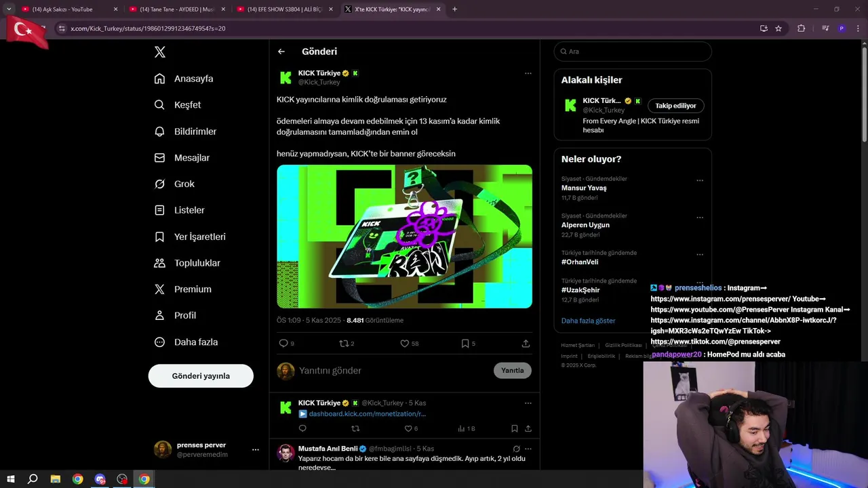The image size is (868, 488).
Task: Open Yer İşaretleri bookmark icon
Action: [x=159, y=237]
